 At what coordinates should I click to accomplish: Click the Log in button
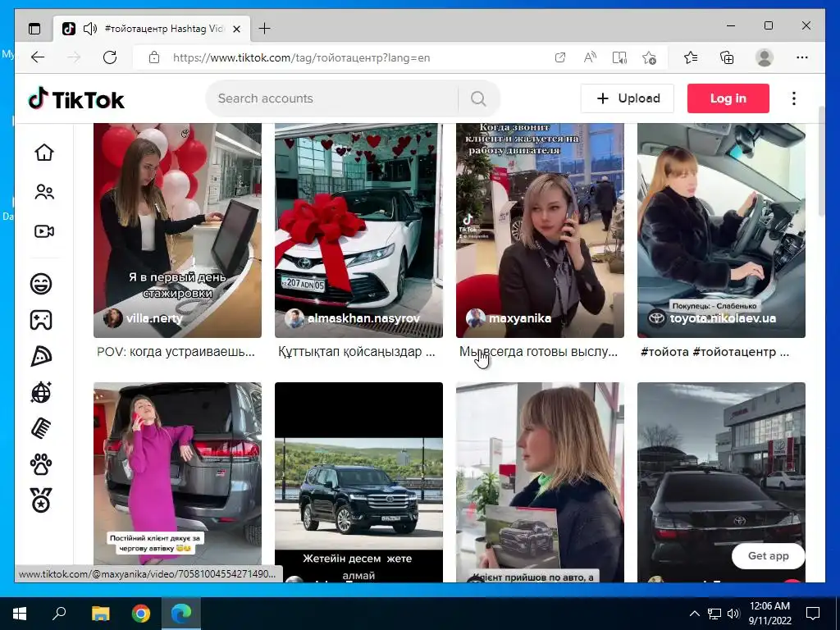[728, 98]
